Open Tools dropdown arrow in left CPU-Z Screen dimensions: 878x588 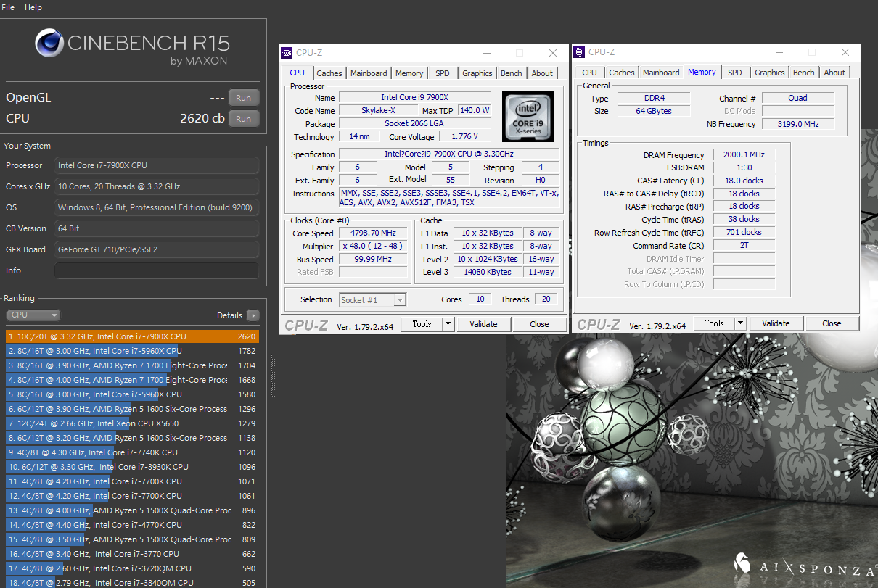[448, 324]
